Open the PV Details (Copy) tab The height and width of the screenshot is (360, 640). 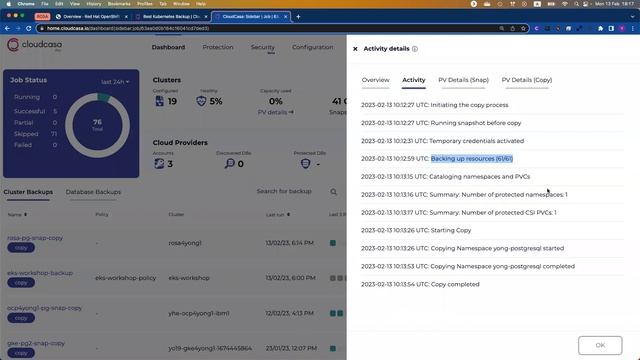pyautogui.click(x=527, y=80)
